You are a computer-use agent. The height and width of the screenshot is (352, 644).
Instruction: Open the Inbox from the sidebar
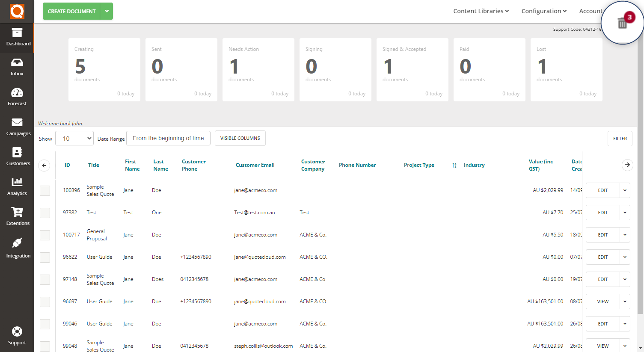click(17, 66)
